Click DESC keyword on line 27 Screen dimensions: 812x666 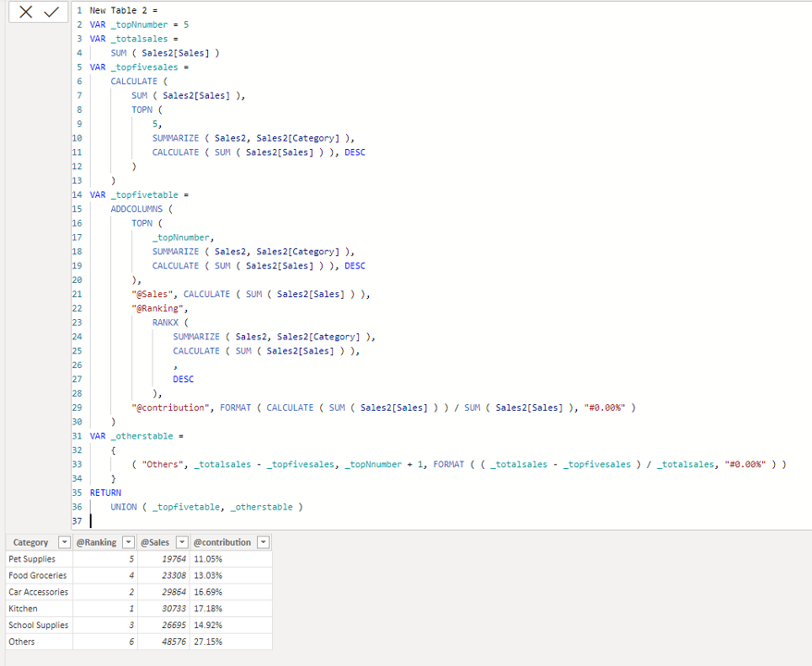(x=183, y=379)
